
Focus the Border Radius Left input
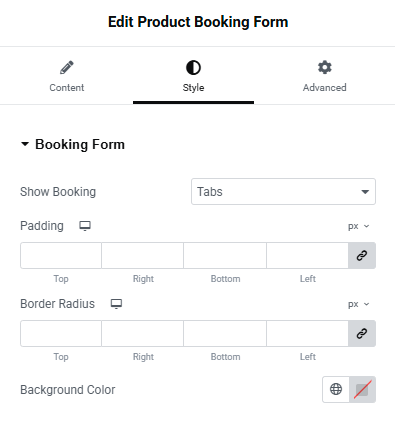pyautogui.click(x=307, y=333)
